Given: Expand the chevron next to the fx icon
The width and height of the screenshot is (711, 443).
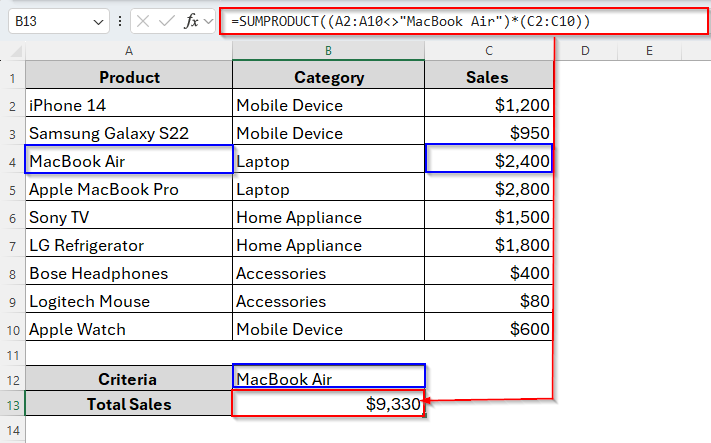Looking at the screenshot, I should pyautogui.click(x=209, y=20).
